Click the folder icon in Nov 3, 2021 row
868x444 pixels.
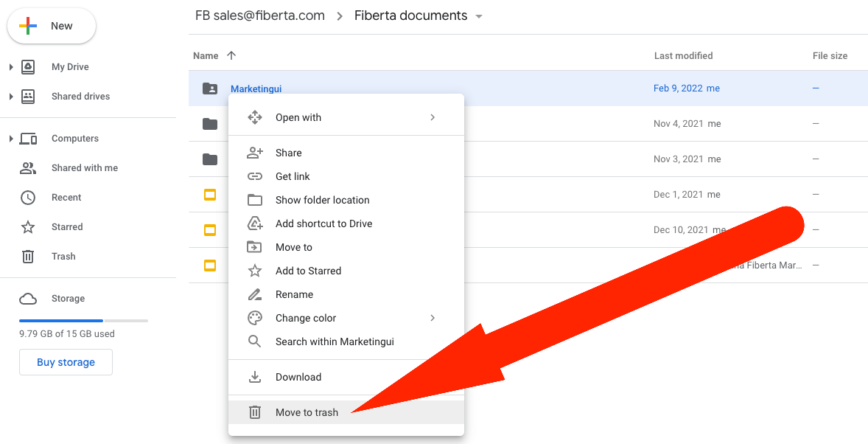(210, 159)
